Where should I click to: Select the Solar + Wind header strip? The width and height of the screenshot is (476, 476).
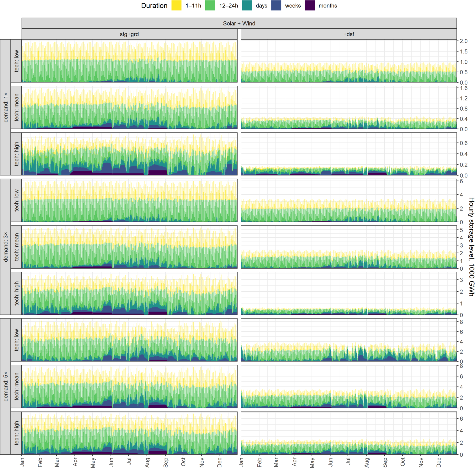click(x=239, y=23)
